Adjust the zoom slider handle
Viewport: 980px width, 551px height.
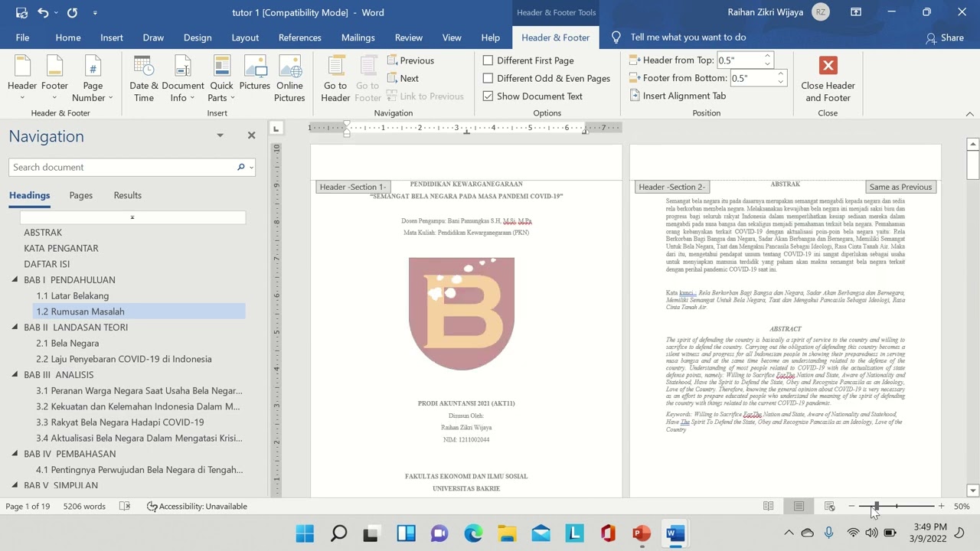[877, 507]
